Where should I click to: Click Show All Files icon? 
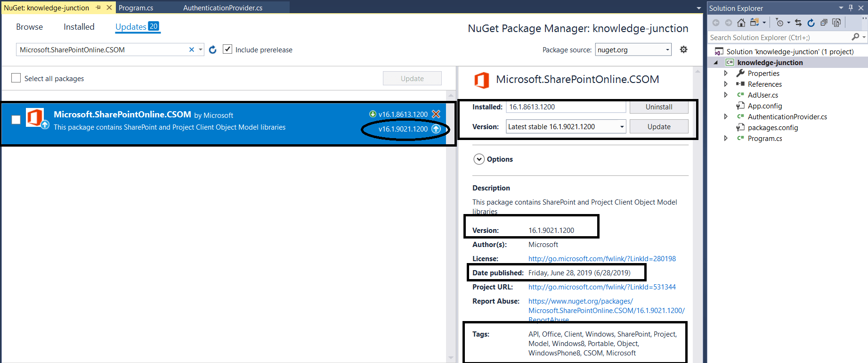(x=836, y=23)
